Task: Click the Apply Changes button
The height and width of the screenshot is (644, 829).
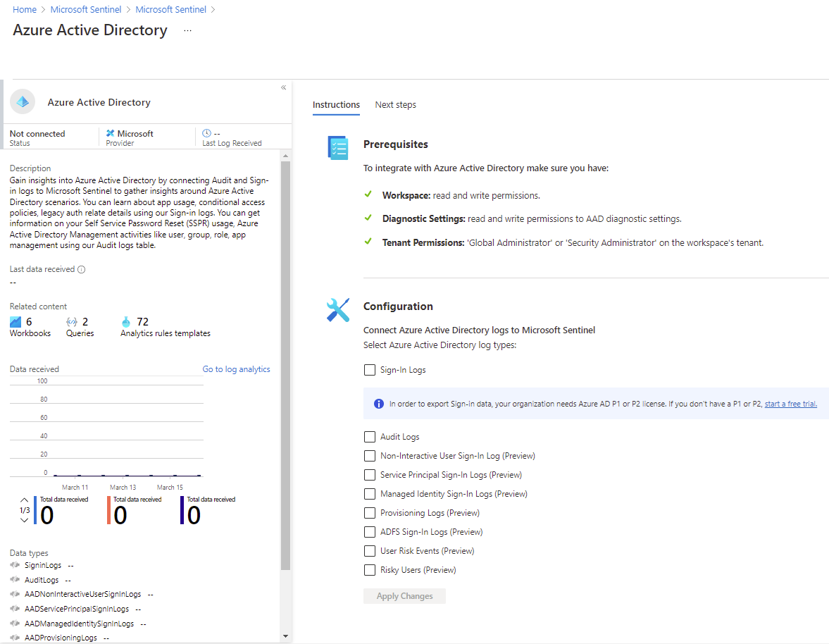Action: 404,596
